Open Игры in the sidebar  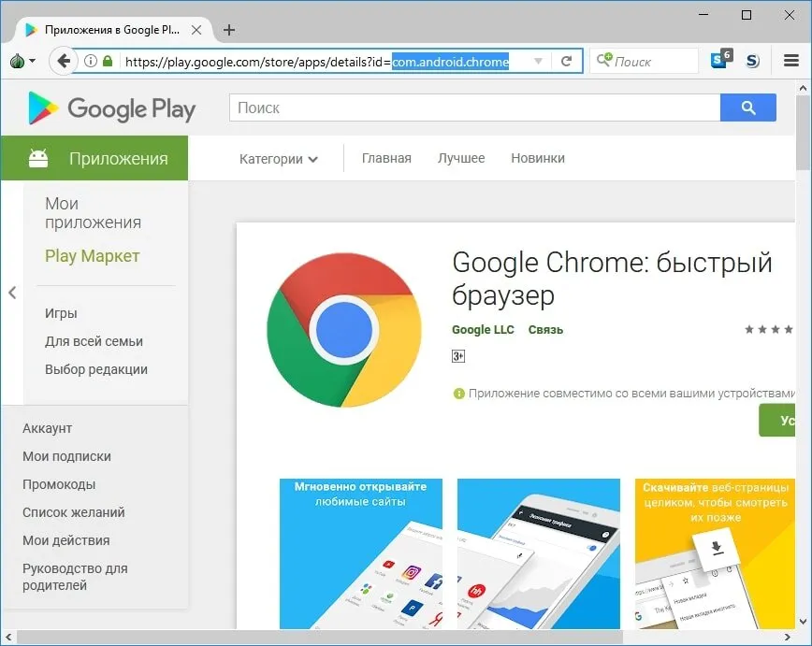pos(61,313)
